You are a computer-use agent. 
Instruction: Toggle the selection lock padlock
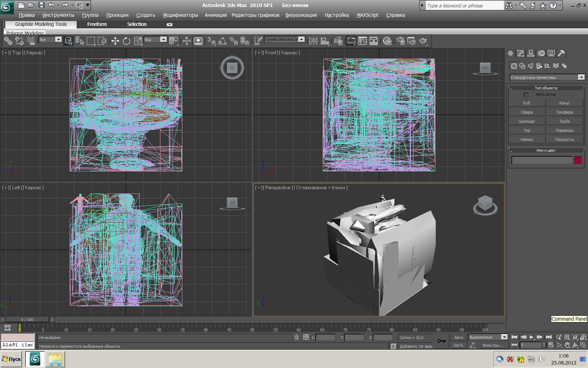[296, 337]
